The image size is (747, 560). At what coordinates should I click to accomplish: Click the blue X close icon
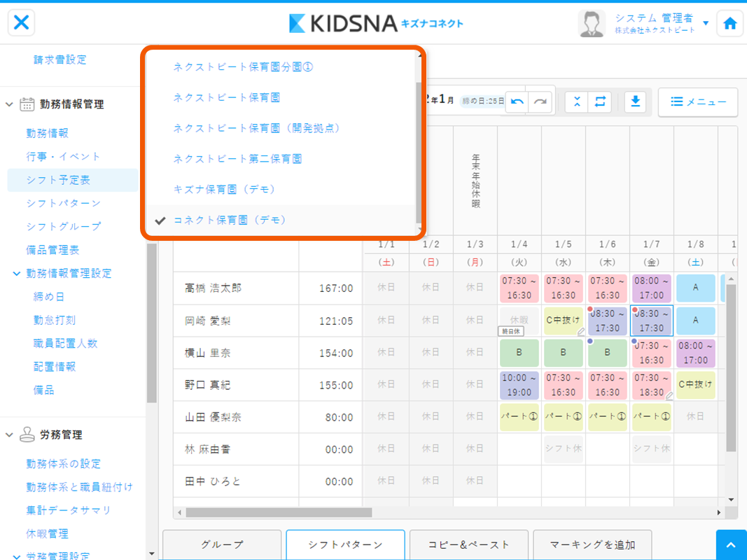tap(22, 22)
